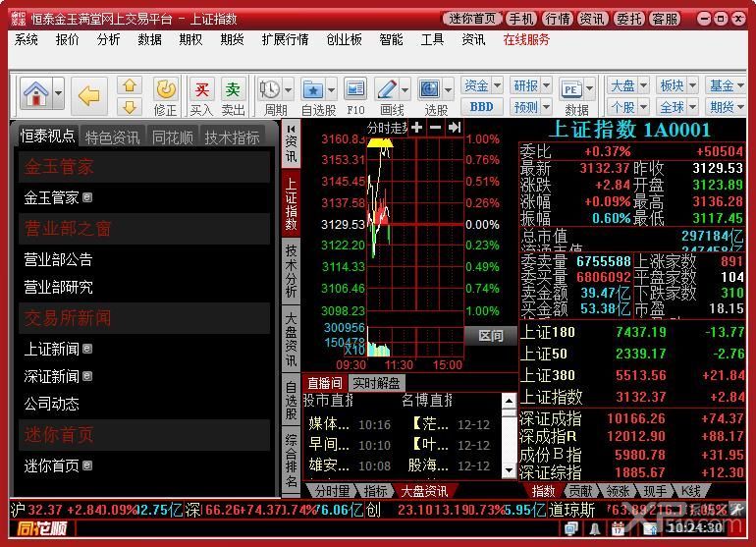Click the 选股 stock picker icon

(430, 89)
